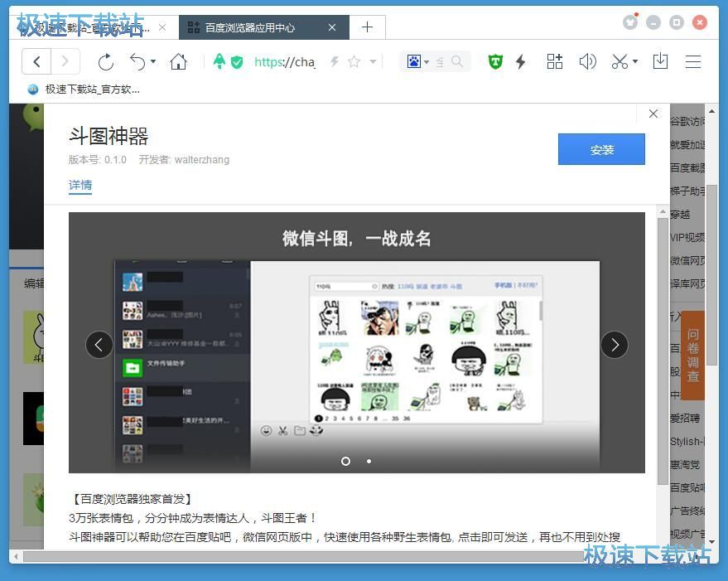Open the 惠淘党 sidebar link
The image size is (728, 581).
(x=685, y=465)
